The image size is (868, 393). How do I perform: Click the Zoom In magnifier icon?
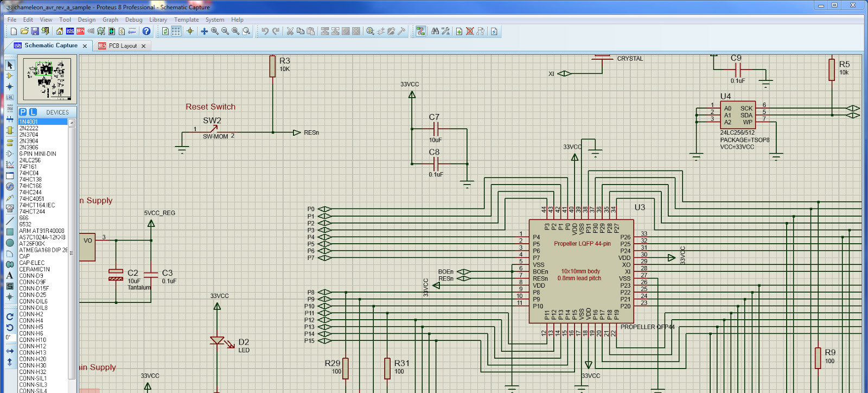click(x=215, y=31)
